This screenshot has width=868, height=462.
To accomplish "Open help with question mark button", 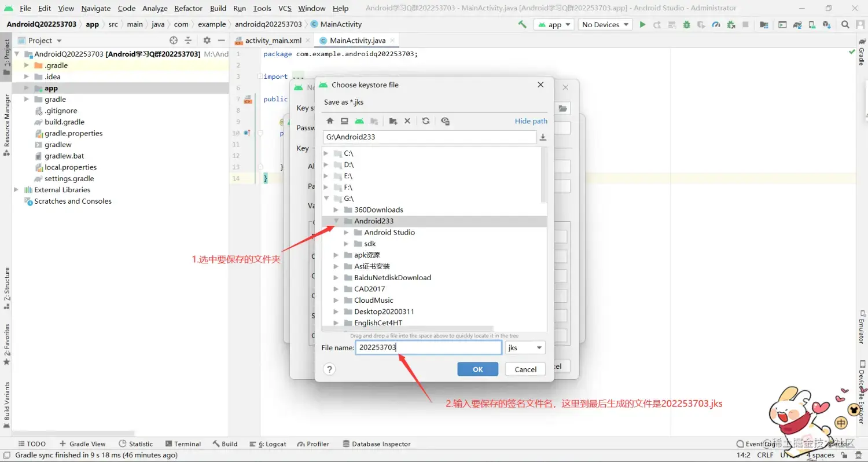I will click(x=329, y=369).
